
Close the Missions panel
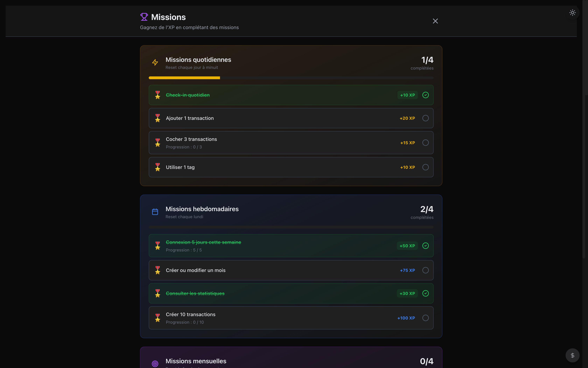435,21
